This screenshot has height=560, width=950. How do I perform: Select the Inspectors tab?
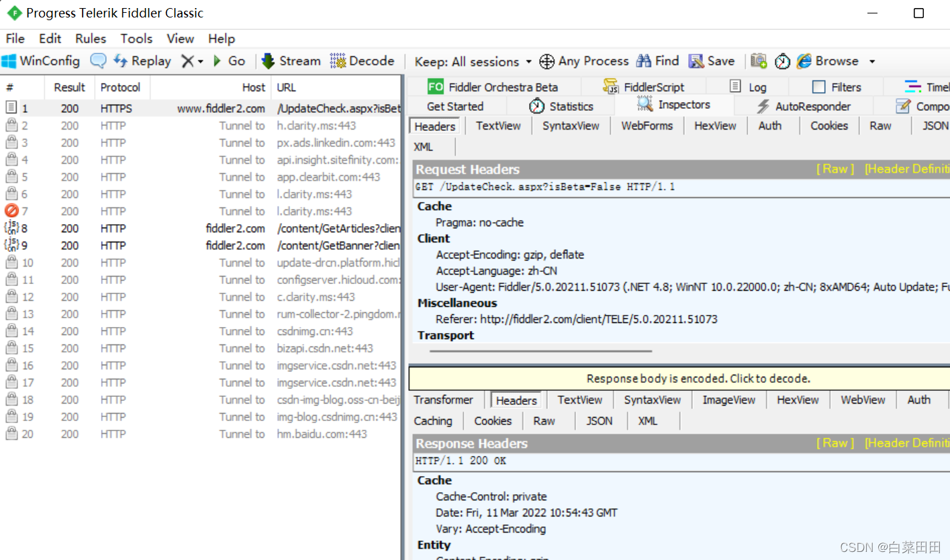674,105
